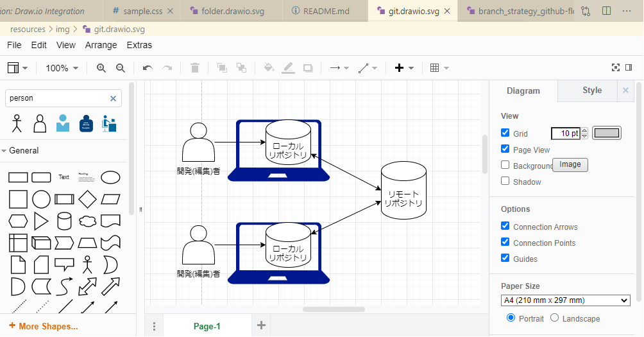This screenshot has width=644, height=337.
Task: Click the Line Color pencil icon
Action: point(288,68)
